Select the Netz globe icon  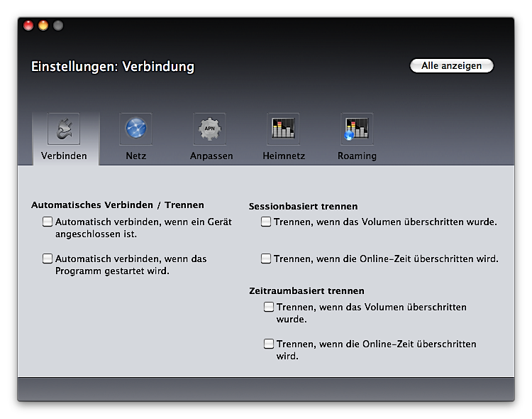(136, 129)
